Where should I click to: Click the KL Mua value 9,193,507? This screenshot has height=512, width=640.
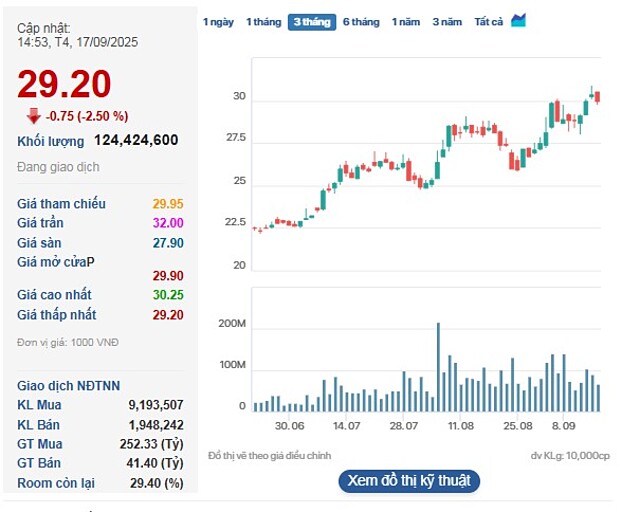pos(155,405)
